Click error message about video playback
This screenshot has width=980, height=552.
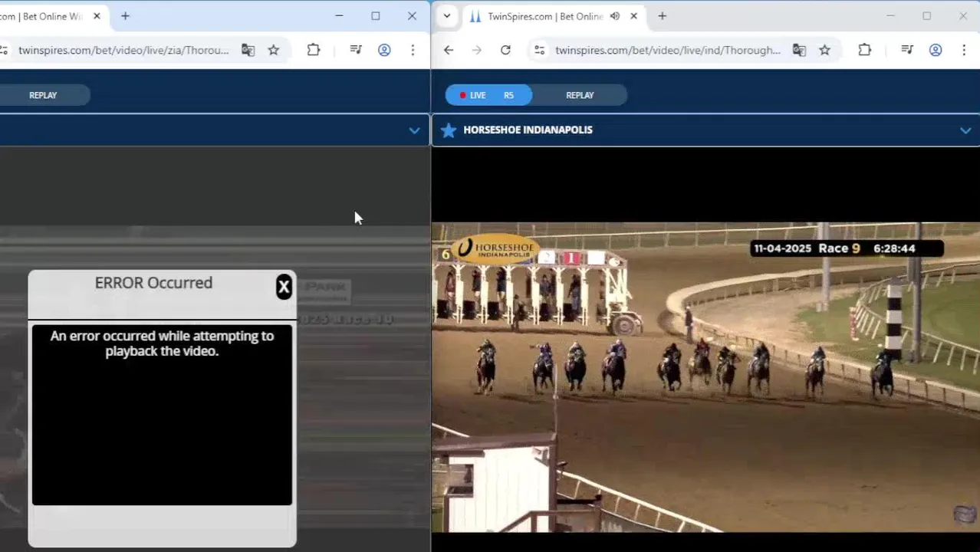(162, 343)
